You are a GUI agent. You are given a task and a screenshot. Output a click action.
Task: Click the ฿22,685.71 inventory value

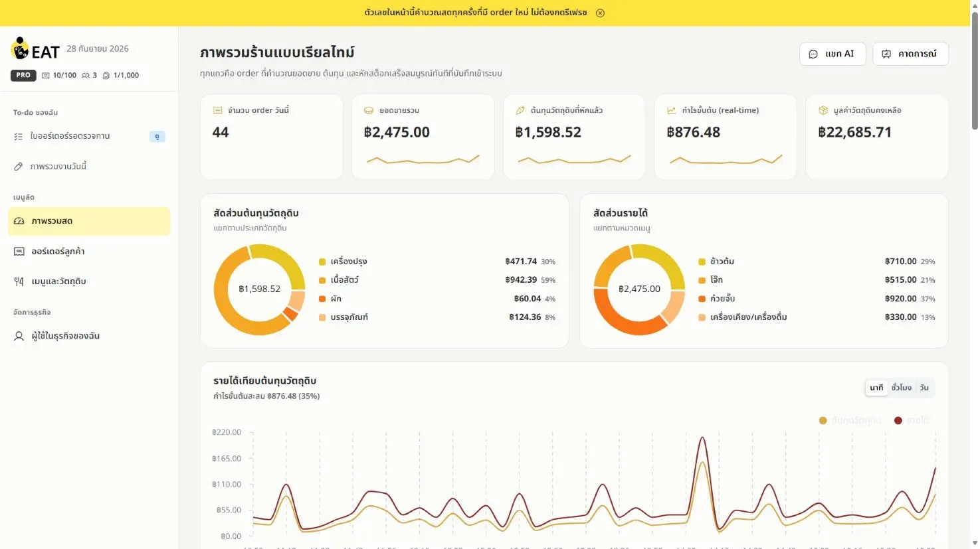click(x=855, y=132)
